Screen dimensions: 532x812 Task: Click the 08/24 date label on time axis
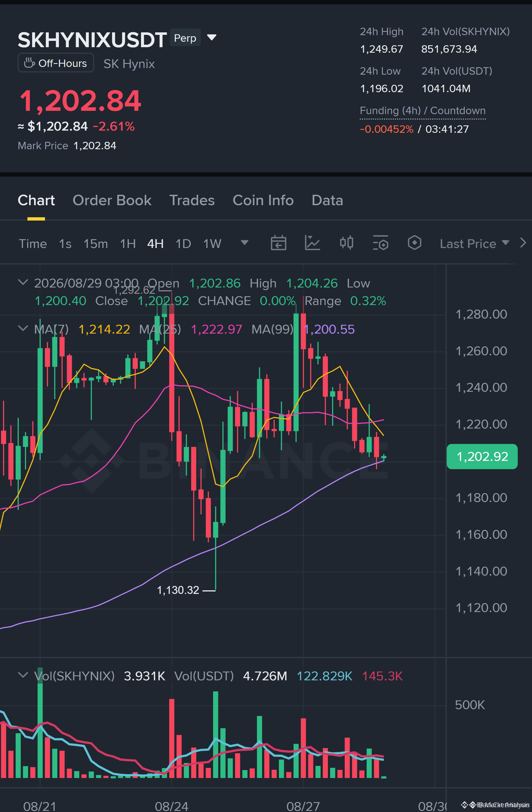tap(172, 806)
